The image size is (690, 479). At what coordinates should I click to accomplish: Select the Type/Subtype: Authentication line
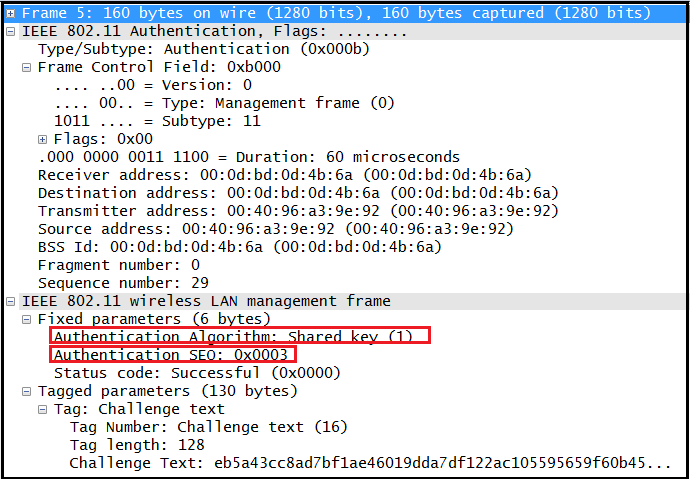coord(168,49)
